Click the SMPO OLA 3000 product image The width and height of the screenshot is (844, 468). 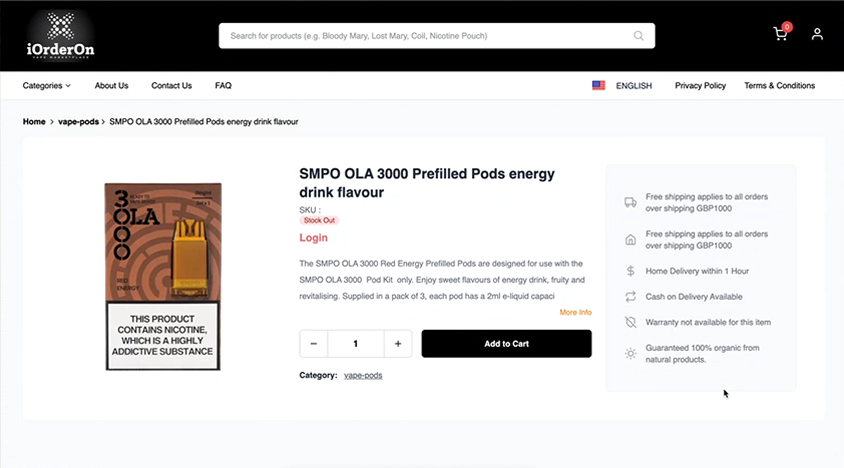[163, 276]
